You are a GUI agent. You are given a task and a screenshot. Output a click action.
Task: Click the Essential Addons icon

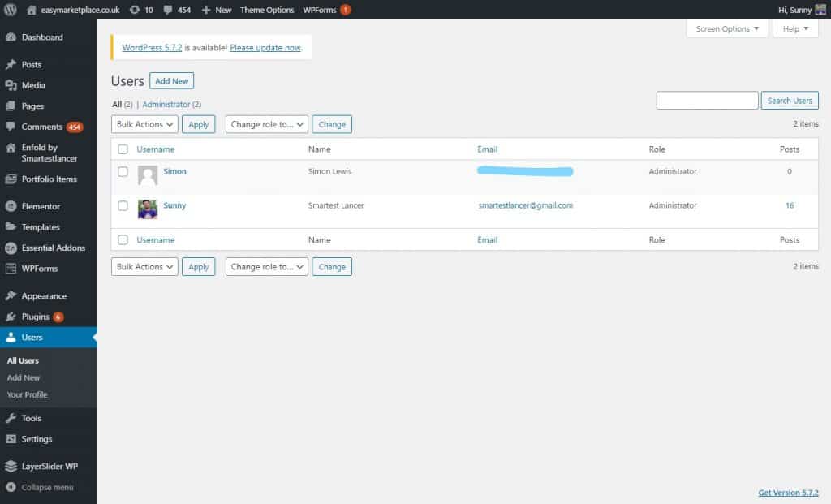(x=11, y=248)
